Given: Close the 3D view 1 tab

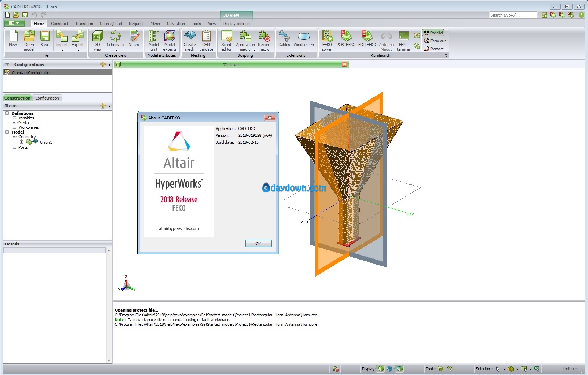Looking at the screenshot, I should (345, 64).
